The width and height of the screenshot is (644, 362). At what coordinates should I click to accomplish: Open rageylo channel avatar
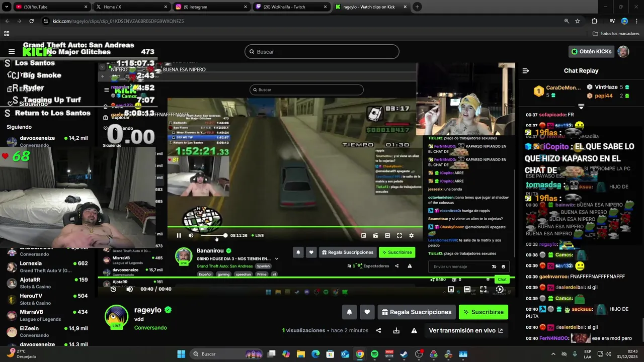pos(116,317)
